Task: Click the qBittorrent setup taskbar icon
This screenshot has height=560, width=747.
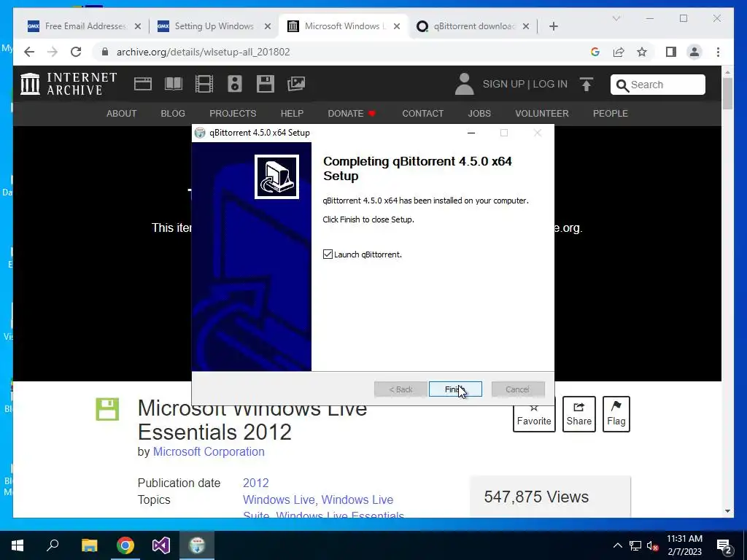Action: [x=197, y=545]
